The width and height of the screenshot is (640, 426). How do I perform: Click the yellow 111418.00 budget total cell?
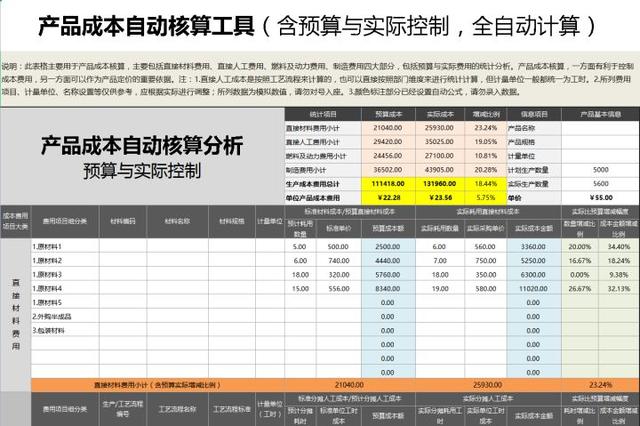click(x=388, y=184)
